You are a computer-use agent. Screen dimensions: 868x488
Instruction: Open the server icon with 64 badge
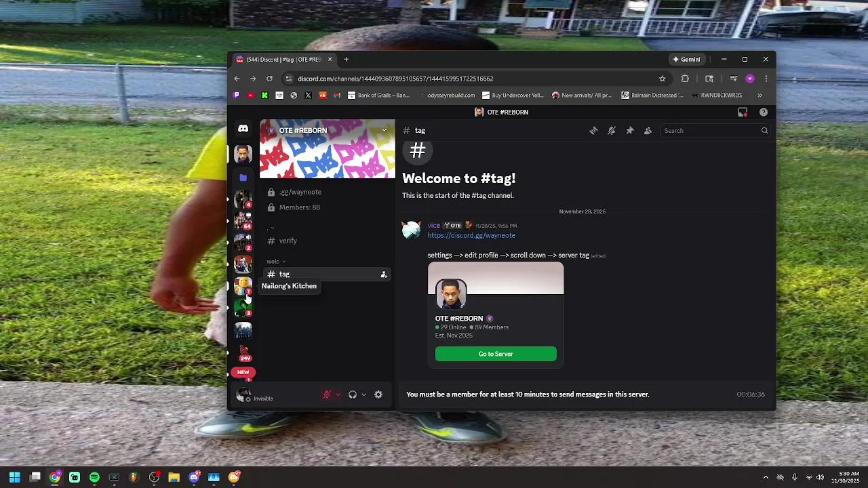pyautogui.click(x=243, y=220)
